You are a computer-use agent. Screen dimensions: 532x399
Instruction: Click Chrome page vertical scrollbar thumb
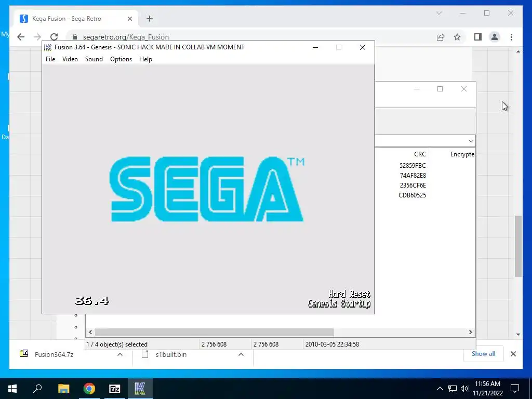[x=518, y=246]
